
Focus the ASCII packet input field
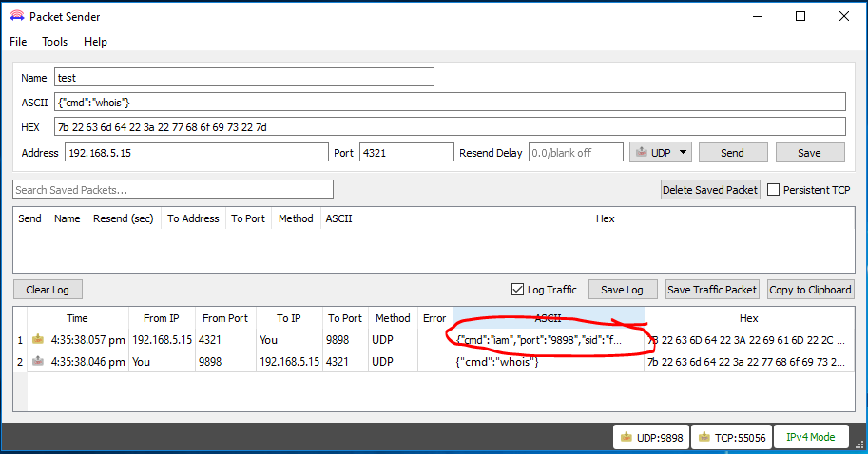pos(450,103)
